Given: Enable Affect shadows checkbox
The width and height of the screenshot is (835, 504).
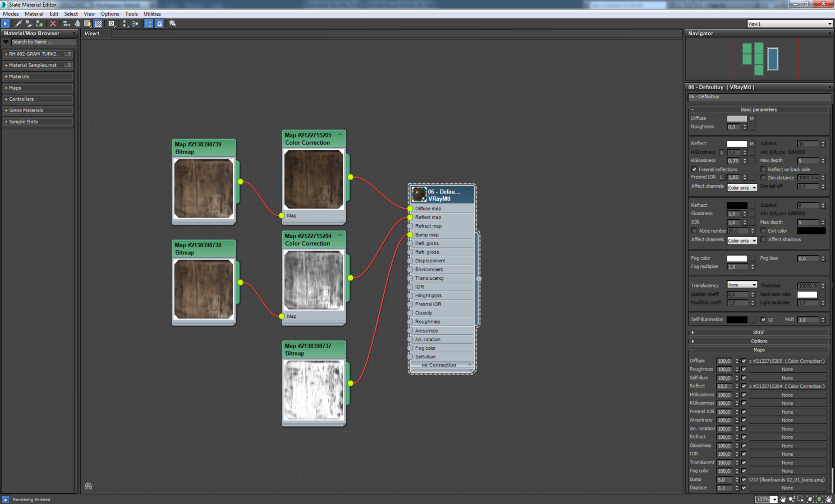Looking at the screenshot, I should [x=763, y=240].
